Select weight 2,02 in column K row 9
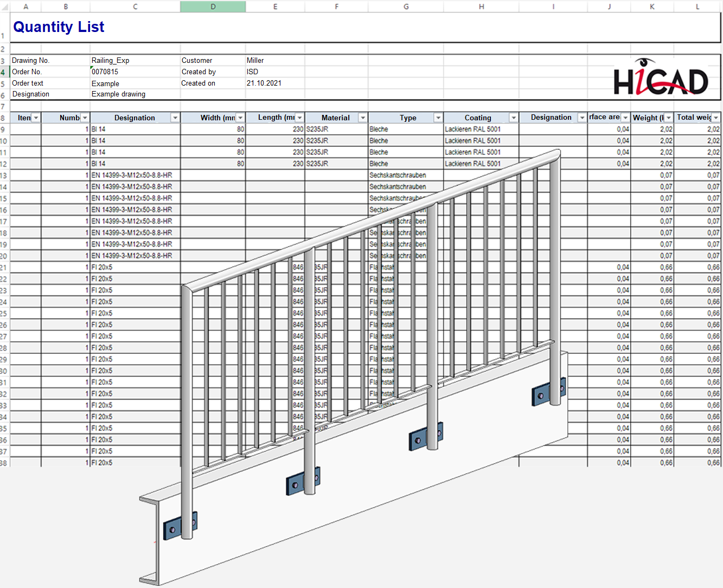Screen dimensions: 723x588 tap(652, 129)
